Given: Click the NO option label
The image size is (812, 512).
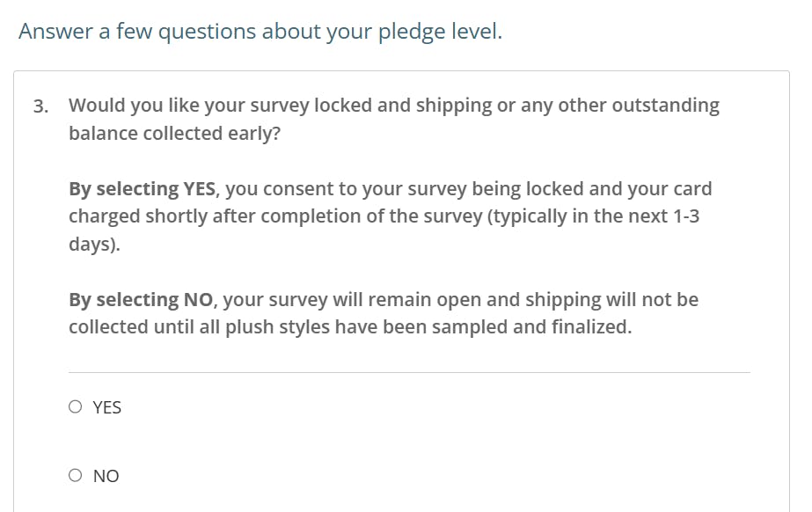Looking at the screenshot, I should 106,476.
